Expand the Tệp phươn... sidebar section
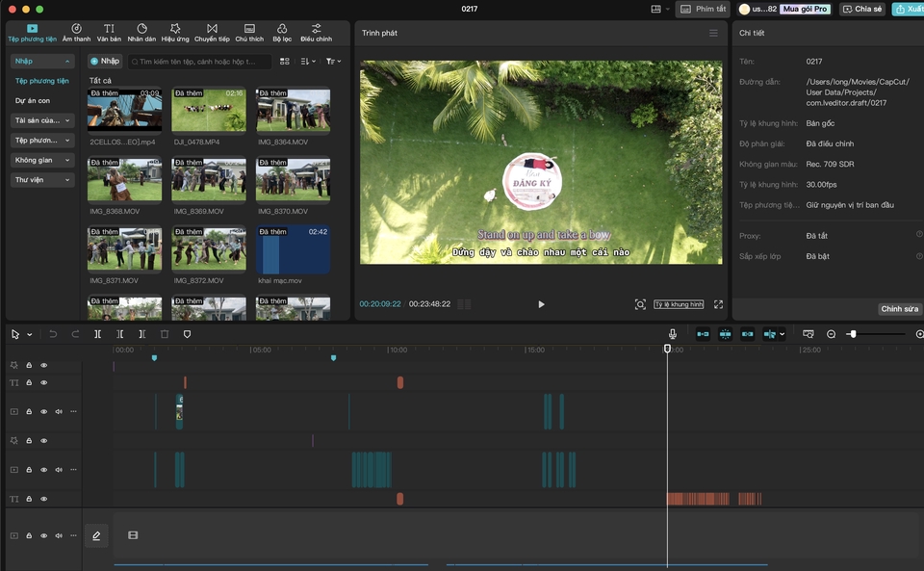 (x=42, y=141)
